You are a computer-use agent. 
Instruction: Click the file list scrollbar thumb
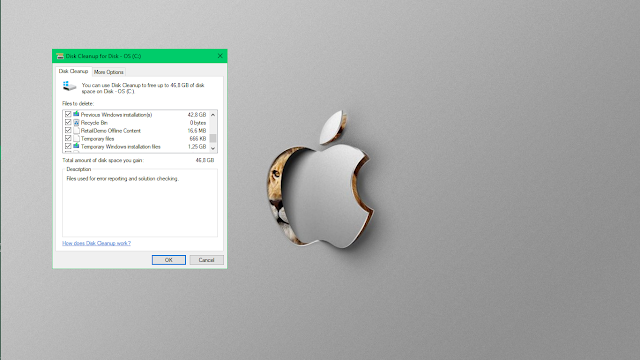point(213,138)
